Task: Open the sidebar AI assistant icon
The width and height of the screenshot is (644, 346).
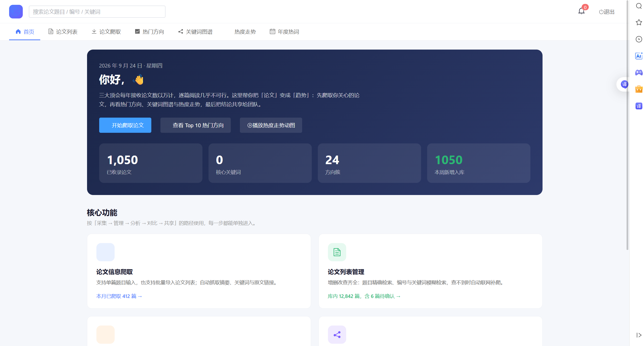Action: 639,56
